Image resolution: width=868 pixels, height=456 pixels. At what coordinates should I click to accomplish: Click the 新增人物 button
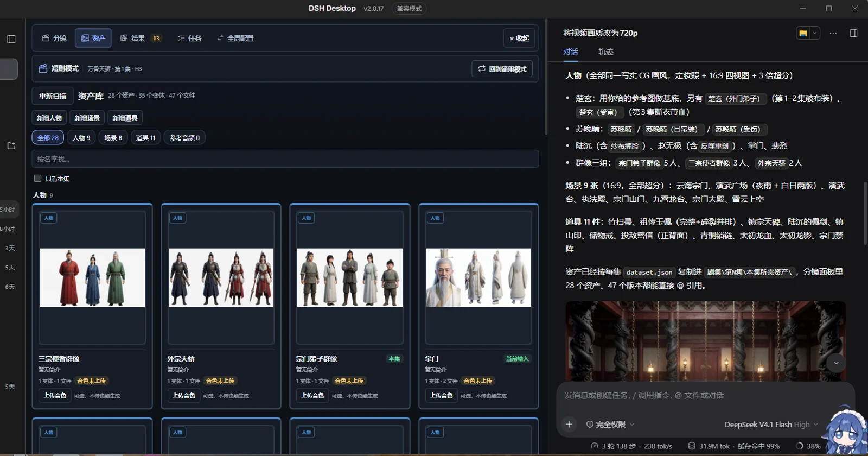click(x=49, y=118)
